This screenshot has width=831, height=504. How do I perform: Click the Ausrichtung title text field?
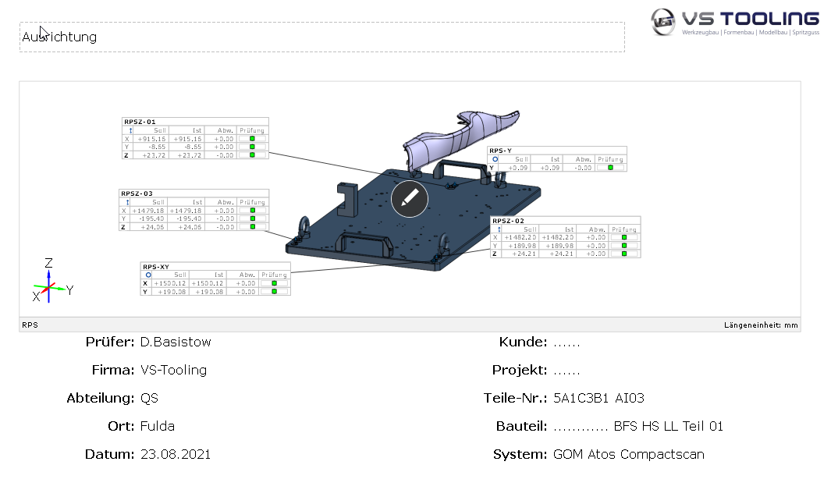(x=321, y=37)
